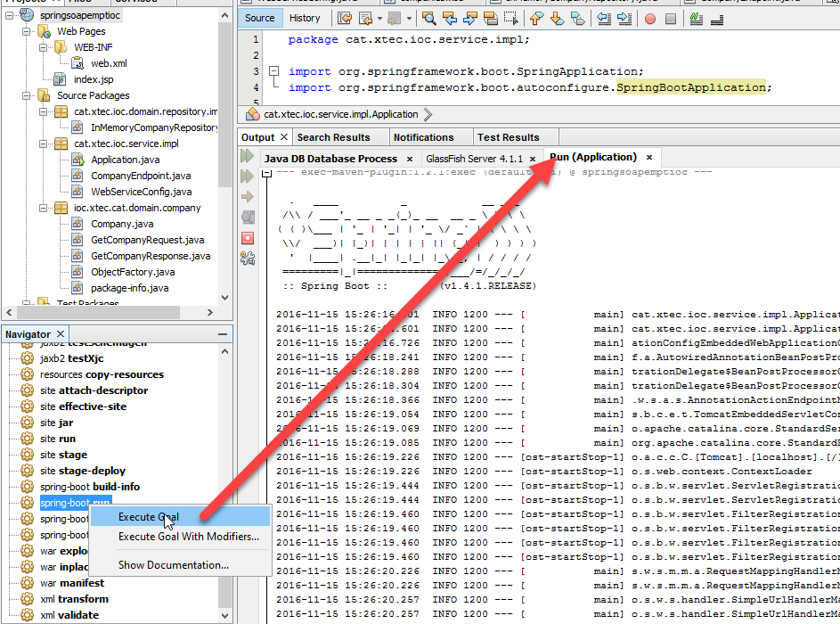Image resolution: width=840 pixels, height=624 pixels.
Task: Click the Application class icon in breadcrumb
Action: (x=252, y=114)
